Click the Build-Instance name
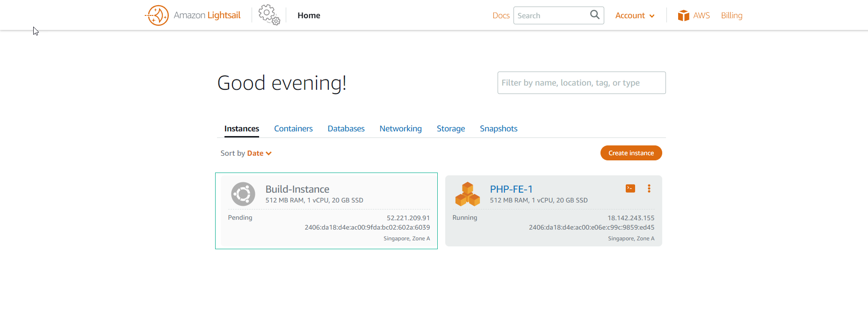Image resolution: width=868 pixels, height=310 pixels. tap(297, 189)
